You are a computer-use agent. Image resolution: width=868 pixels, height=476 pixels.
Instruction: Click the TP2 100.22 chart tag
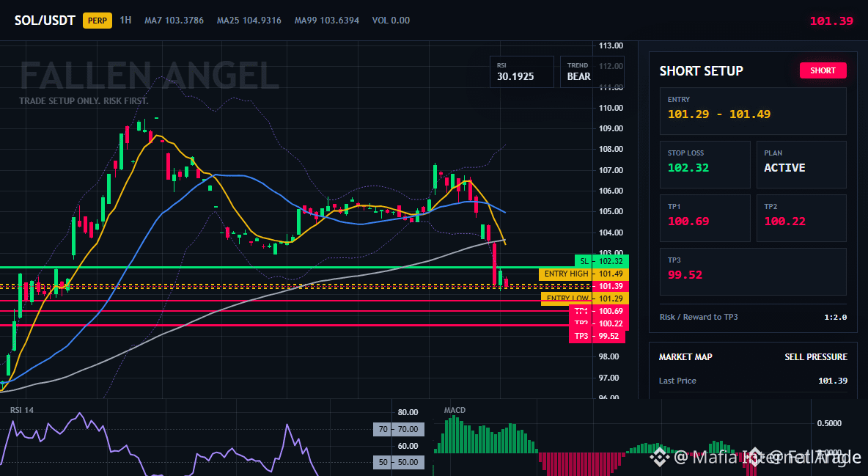click(598, 323)
